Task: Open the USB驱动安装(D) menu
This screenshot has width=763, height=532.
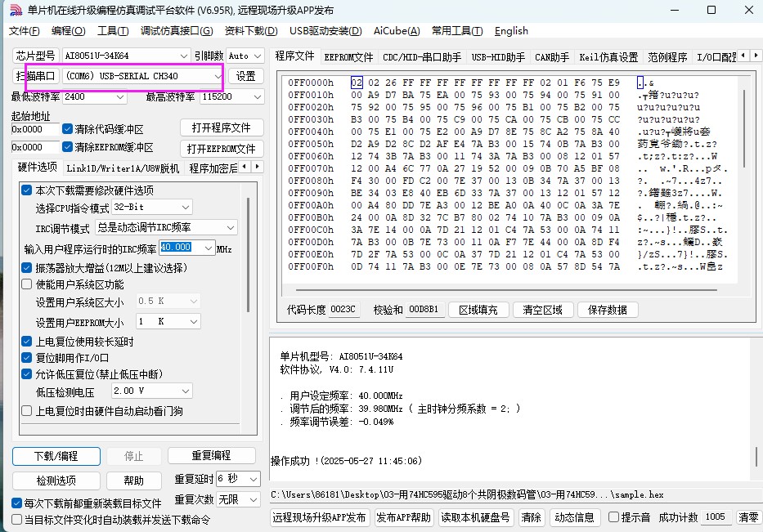Action: click(x=325, y=31)
